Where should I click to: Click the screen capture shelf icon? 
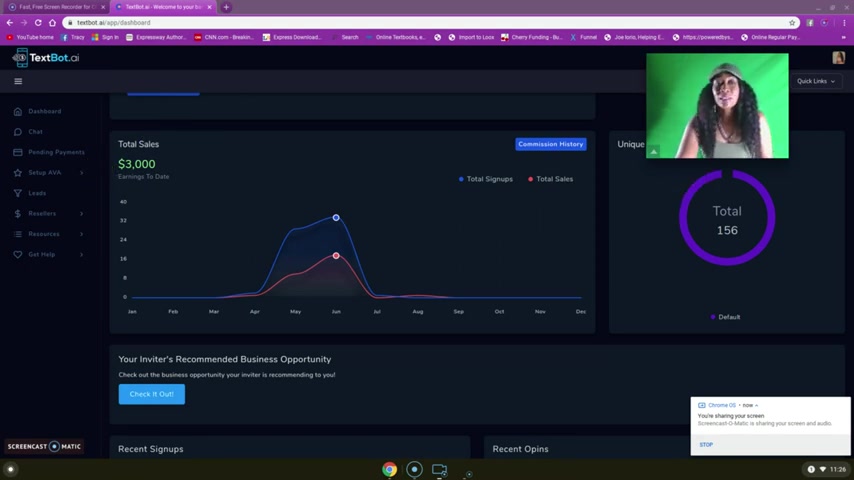pos(440,469)
